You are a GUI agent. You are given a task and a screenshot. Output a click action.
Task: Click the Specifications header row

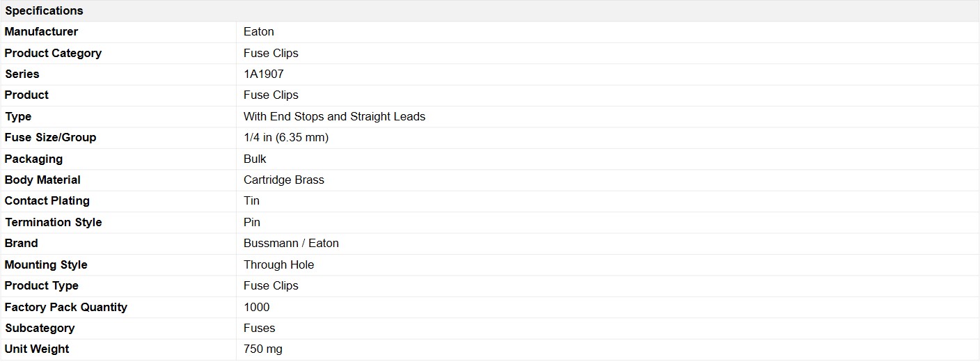pos(490,10)
